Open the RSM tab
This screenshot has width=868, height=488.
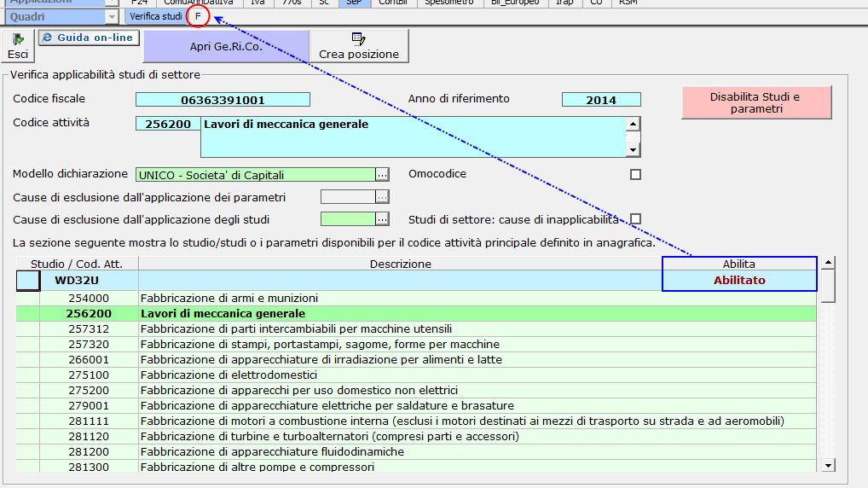(x=628, y=3)
